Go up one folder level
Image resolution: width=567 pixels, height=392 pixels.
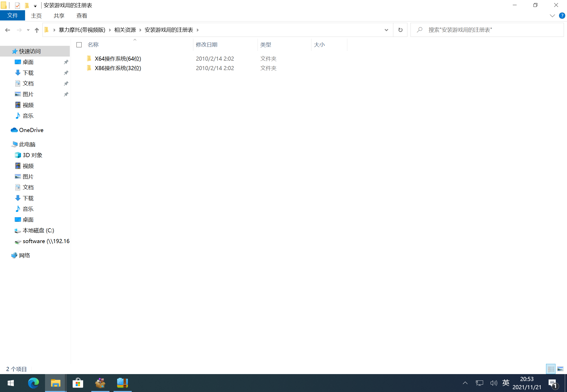click(37, 30)
